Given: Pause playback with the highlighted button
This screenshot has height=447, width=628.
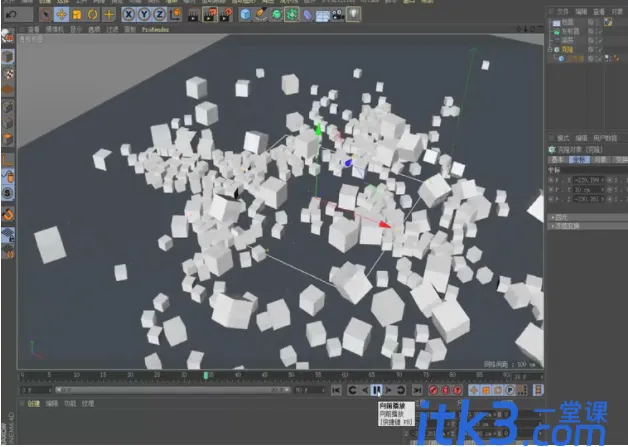Looking at the screenshot, I should (x=376, y=390).
